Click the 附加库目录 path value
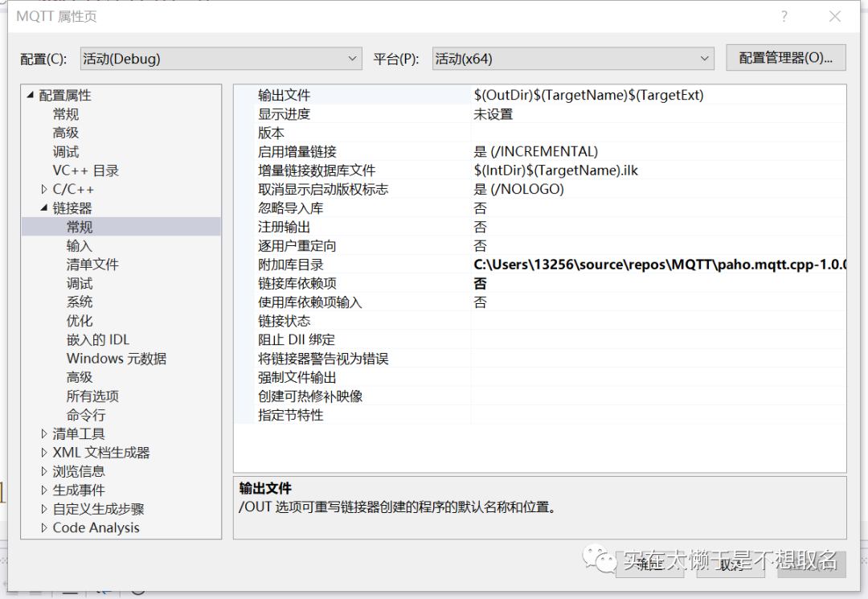This screenshot has height=599, width=868. click(659, 265)
